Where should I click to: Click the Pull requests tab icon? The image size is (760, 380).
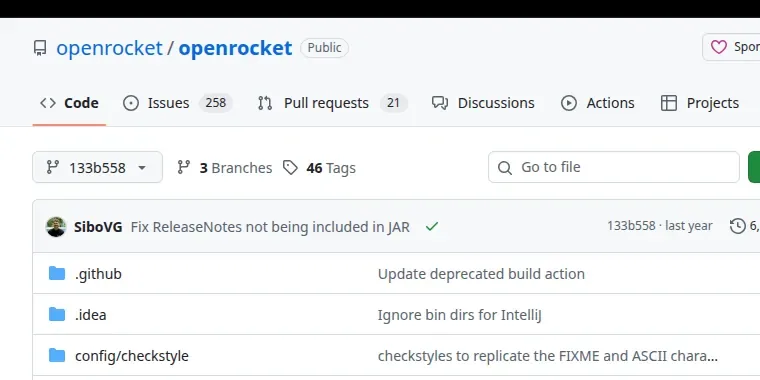(x=265, y=103)
